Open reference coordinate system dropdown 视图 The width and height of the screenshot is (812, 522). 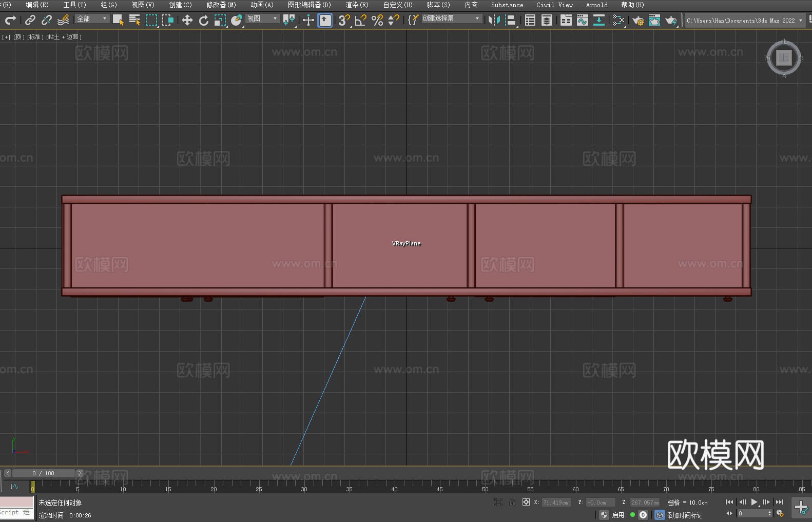(x=262, y=18)
